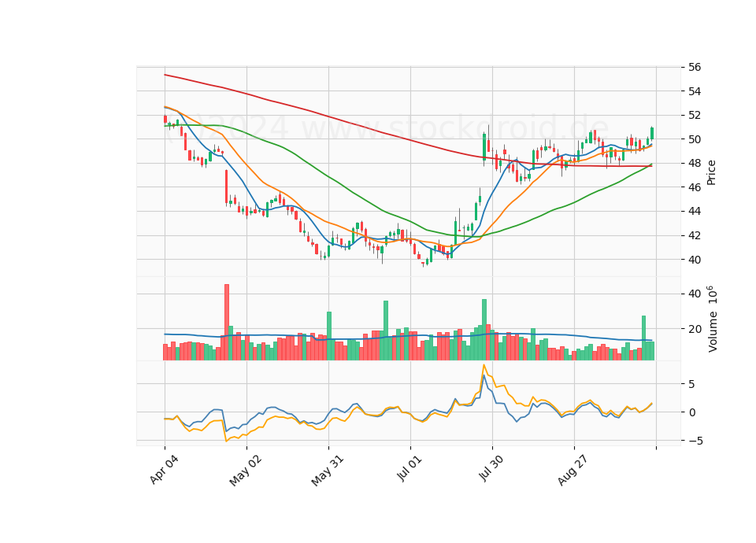Click the 46 price axis value

pyautogui.click(x=695, y=187)
